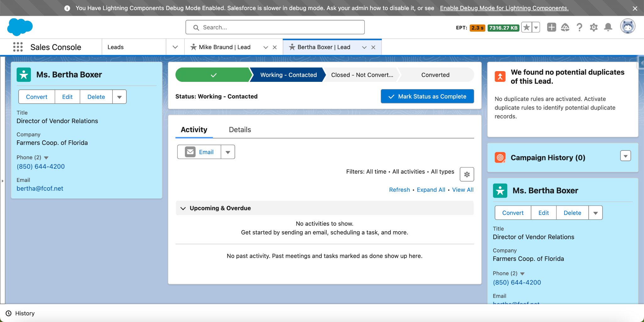This screenshot has width=644, height=322.
Task: Click Convert in the right sidebar card
Action: [x=513, y=213]
